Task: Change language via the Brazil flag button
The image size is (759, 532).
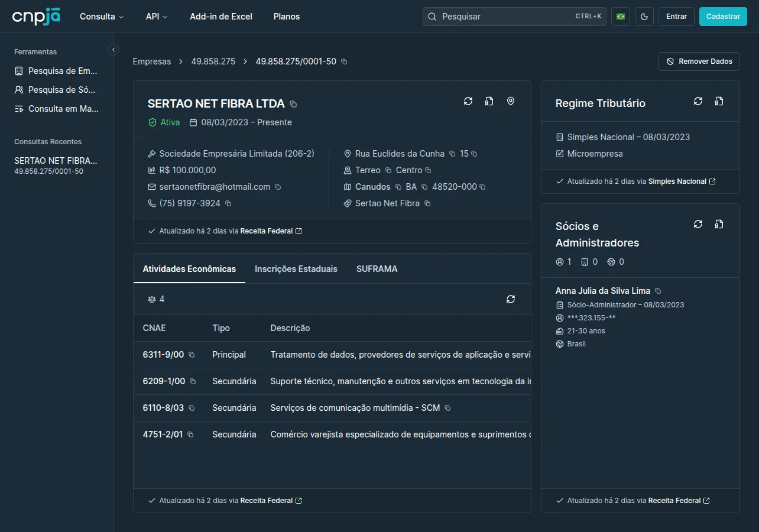Action: (x=621, y=17)
